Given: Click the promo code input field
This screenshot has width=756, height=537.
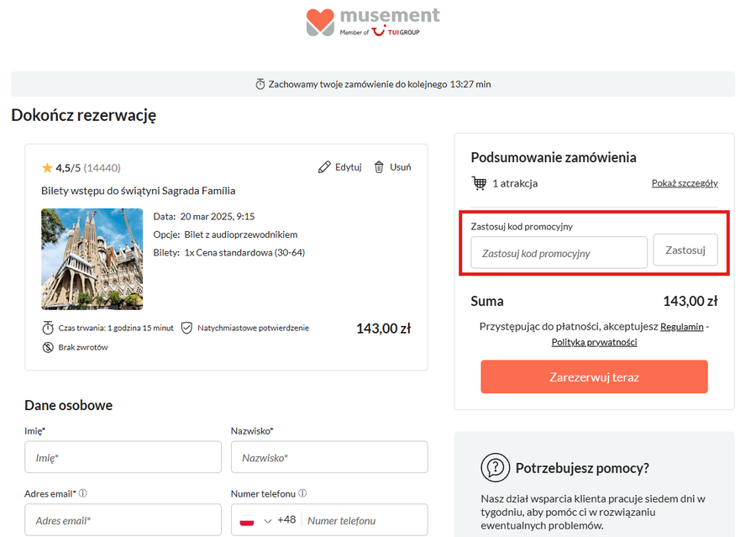Looking at the screenshot, I should coord(559,252).
